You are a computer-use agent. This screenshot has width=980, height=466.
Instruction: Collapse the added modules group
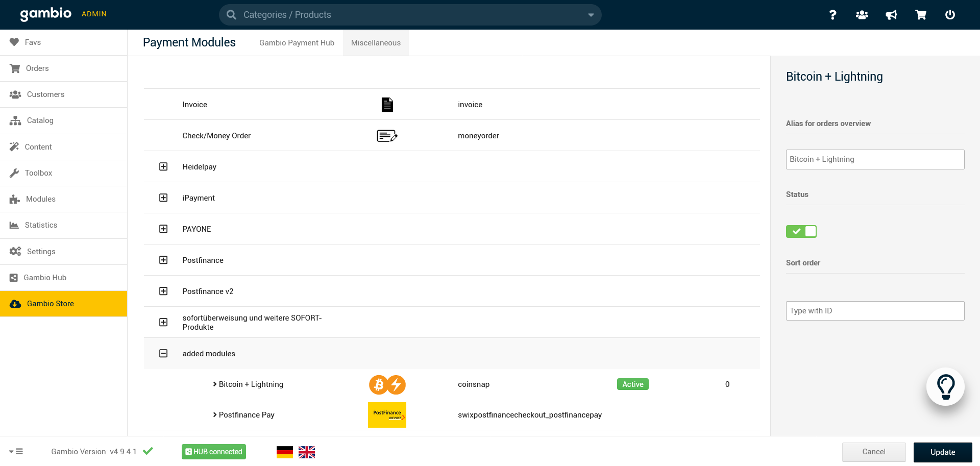point(163,354)
